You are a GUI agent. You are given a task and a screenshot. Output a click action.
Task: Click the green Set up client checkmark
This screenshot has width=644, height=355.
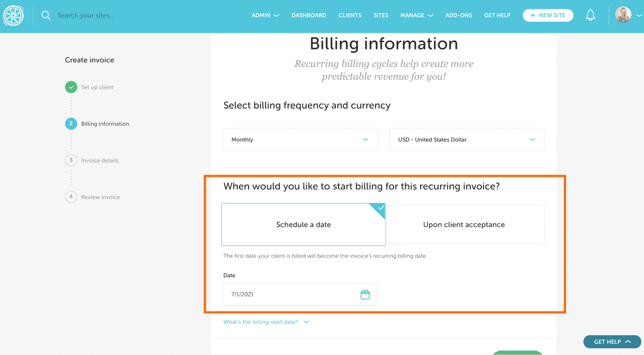tap(71, 87)
